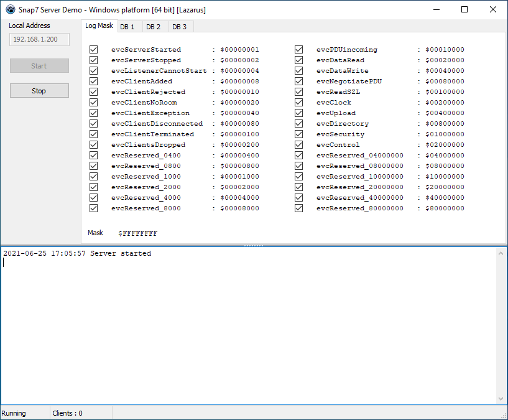Uncheck evcClientRejected checkbox

tap(94, 92)
